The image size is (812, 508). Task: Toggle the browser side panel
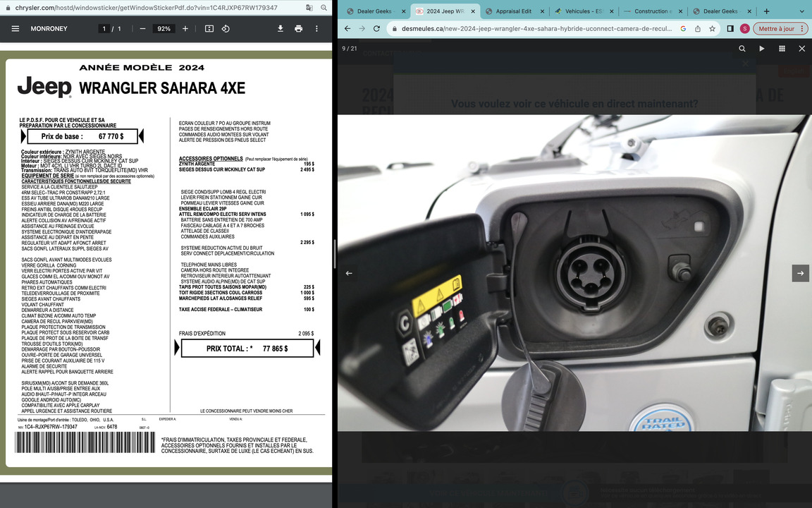point(730,28)
